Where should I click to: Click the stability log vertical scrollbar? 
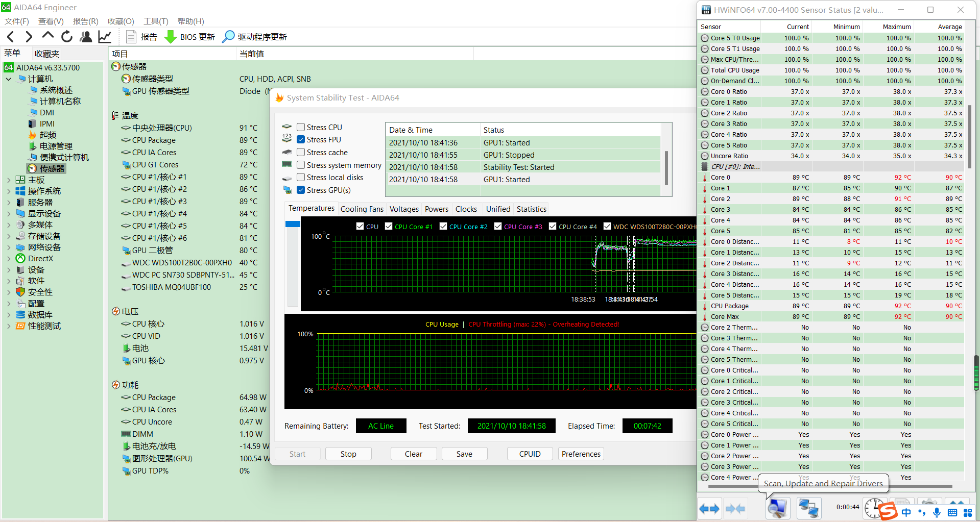(666, 167)
